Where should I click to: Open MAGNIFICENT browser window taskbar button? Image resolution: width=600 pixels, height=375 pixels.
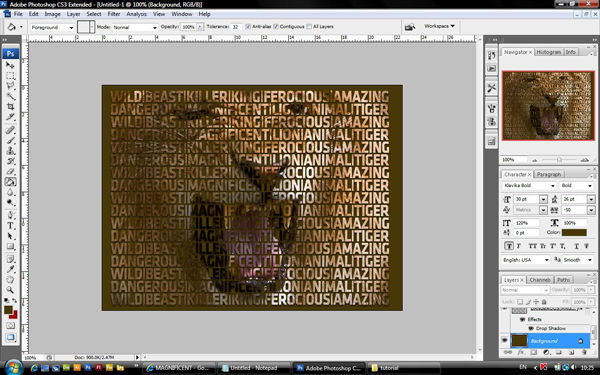(179, 368)
